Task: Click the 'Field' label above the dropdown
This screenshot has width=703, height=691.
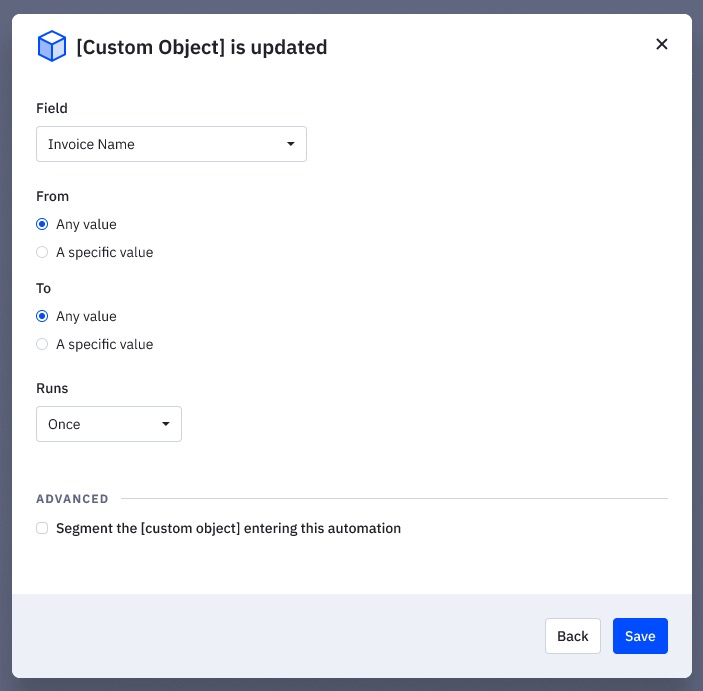Action: tap(52, 108)
